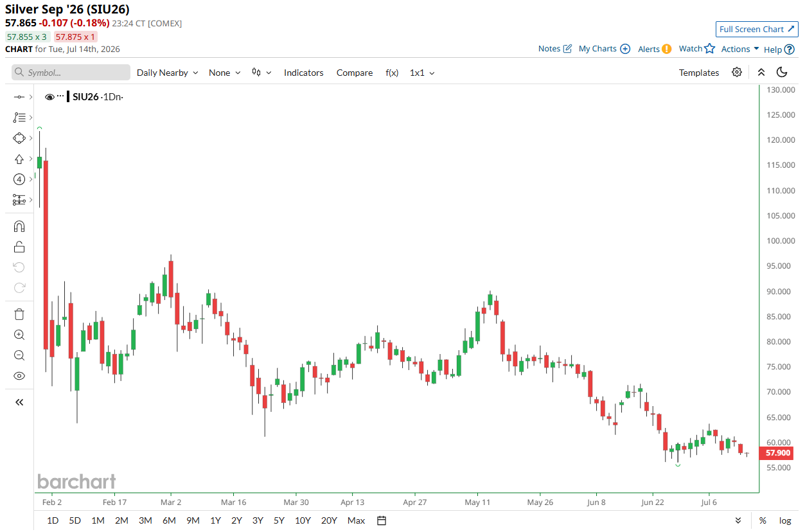The image size is (805, 532).
Task: Click the Symbol search field
Action: 71,73
